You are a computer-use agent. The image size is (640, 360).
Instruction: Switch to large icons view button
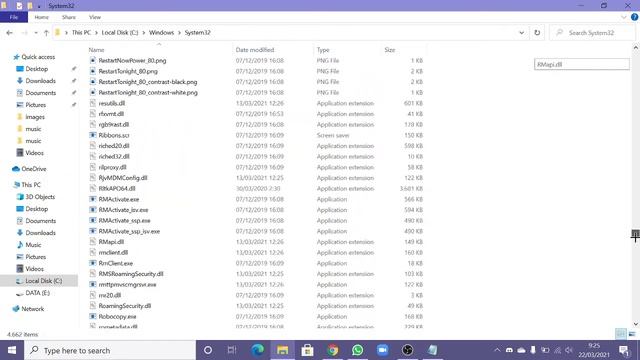click(632, 334)
